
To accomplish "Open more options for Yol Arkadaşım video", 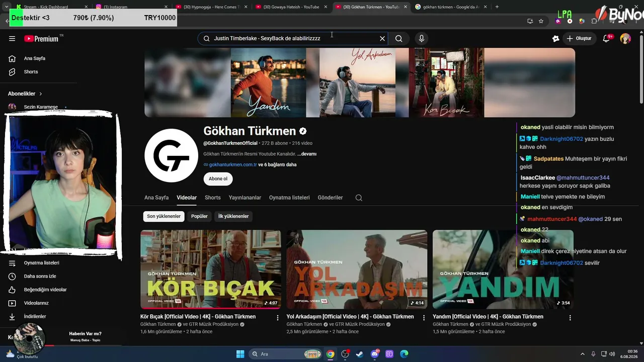I will [424, 318].
